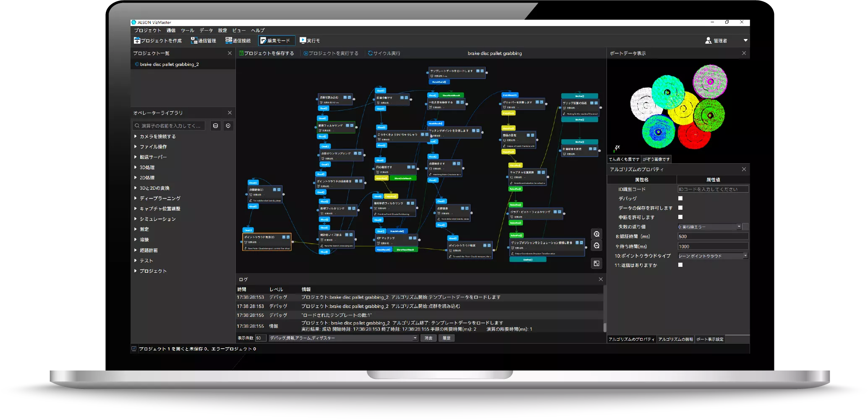
Task: Expand the キャプチャ位置調整 category
Action: [136, 209]
